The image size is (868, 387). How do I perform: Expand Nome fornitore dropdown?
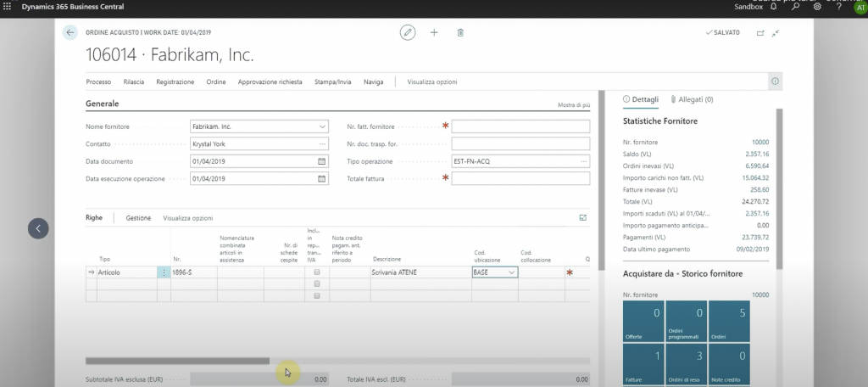[322, 126]
